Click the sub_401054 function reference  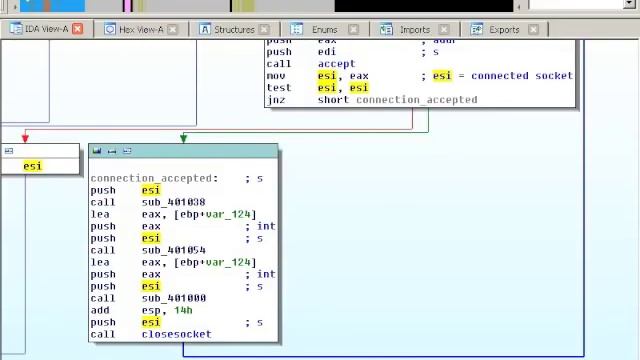click(x=173, y=250)
